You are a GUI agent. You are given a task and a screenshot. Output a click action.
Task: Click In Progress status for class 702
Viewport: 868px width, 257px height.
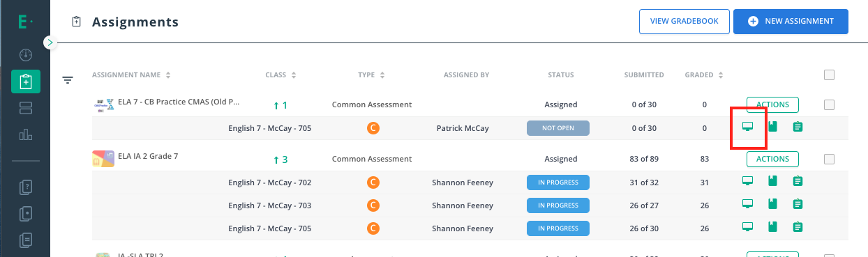(x=558, y=182)
